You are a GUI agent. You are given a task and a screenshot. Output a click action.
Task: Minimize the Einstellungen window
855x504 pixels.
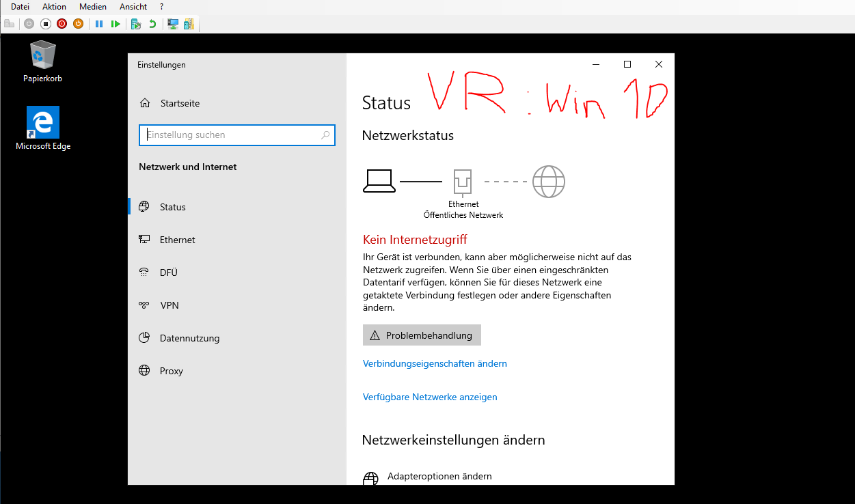[597, 64]
